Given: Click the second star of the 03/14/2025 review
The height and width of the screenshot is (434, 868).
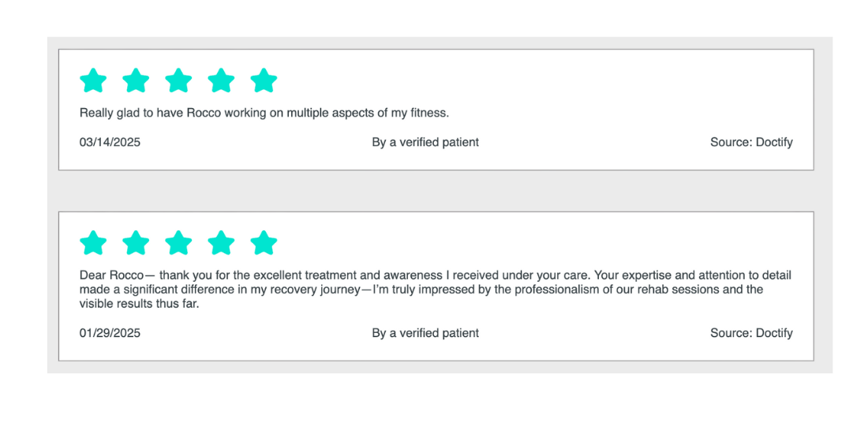Looking at the screenshot, I should (136, 80).
